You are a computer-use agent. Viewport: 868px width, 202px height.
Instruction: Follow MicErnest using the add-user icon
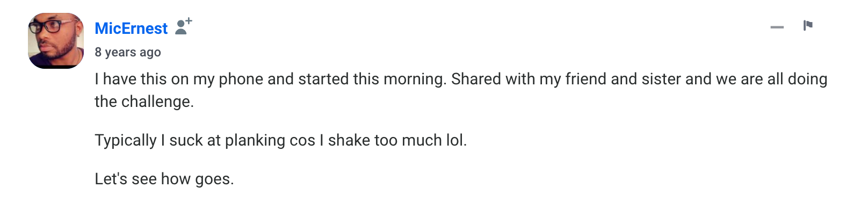[x=184, y=26]
